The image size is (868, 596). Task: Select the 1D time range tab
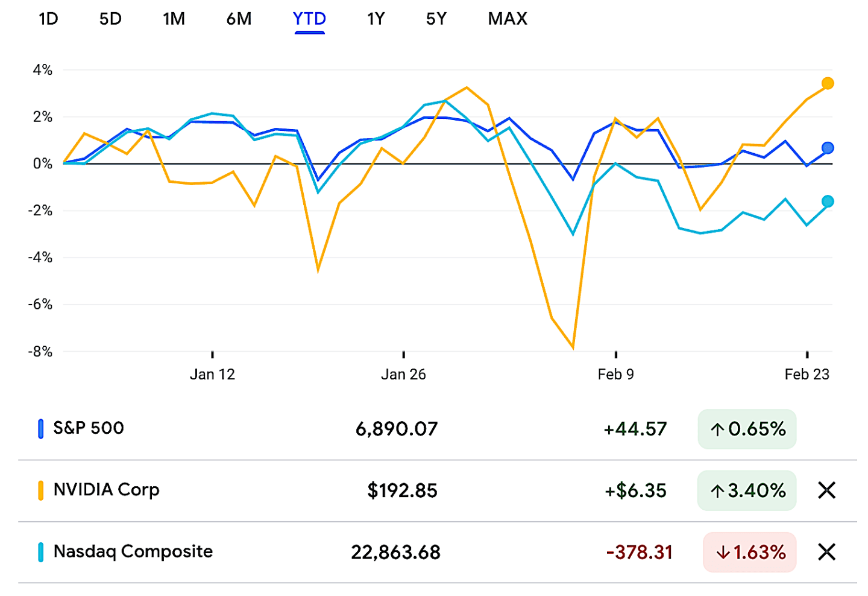tap(48, 19)
